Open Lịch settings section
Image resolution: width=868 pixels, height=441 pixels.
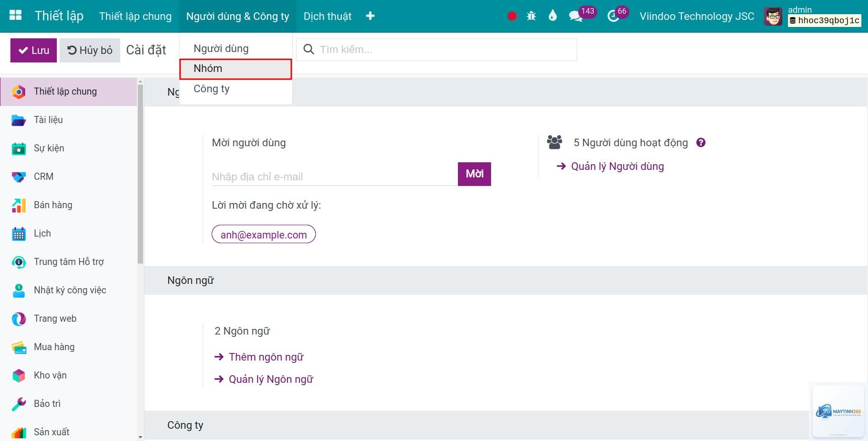click(x=68, y=233)
